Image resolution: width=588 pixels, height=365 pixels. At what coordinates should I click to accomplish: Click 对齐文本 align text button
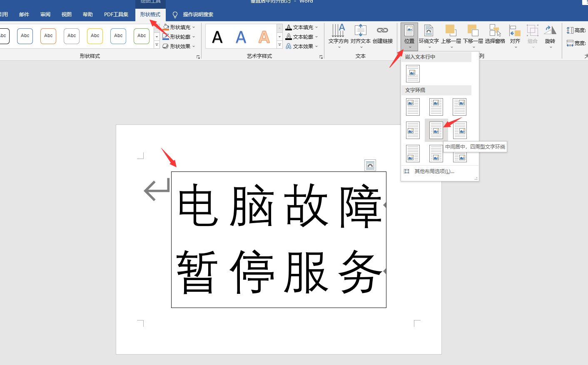[360, 36]
